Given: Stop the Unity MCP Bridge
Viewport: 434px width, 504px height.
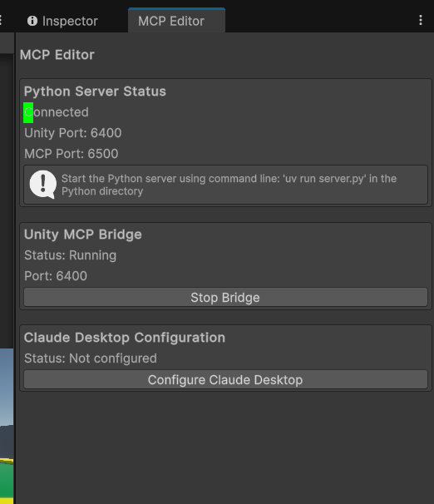Looking at the screenshot, I should point(225,297).
